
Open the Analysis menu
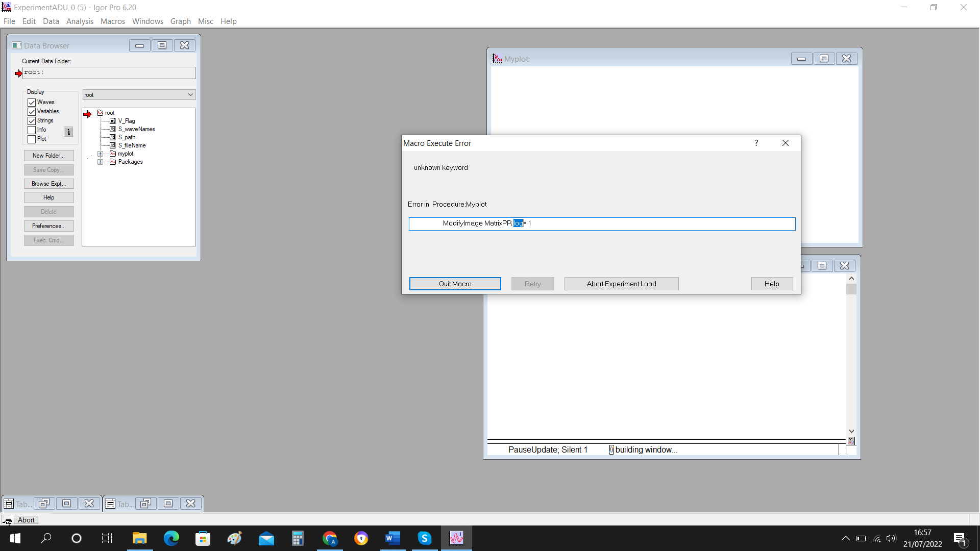point(80,21)
